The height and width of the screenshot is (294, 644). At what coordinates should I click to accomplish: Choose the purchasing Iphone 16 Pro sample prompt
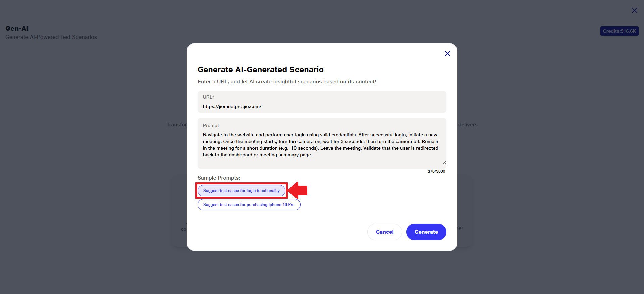pos(249,205)
